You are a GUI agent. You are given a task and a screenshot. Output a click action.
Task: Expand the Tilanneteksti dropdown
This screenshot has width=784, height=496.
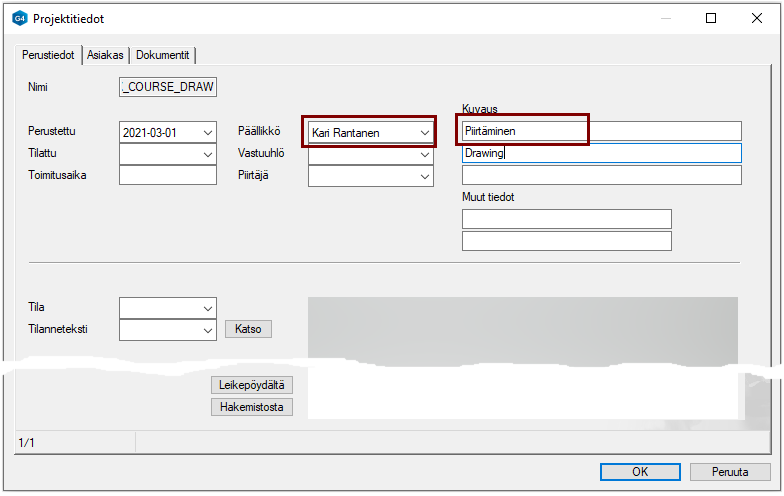coord(207,329)
